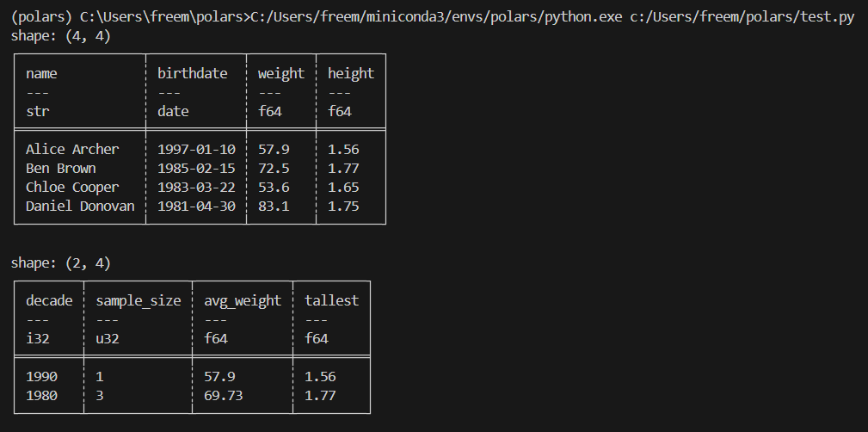
Task: Click the decade value 1980
Action: click(x=41, y=396)
